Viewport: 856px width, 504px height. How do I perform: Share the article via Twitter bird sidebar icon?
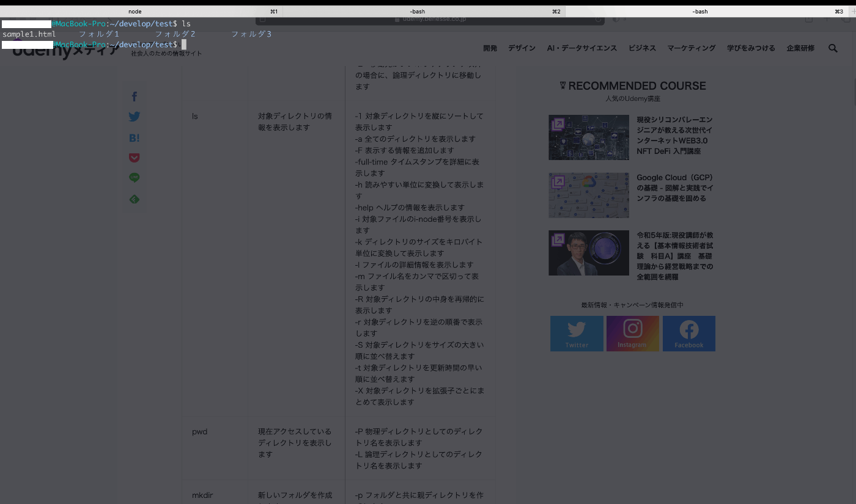[135, 117]
